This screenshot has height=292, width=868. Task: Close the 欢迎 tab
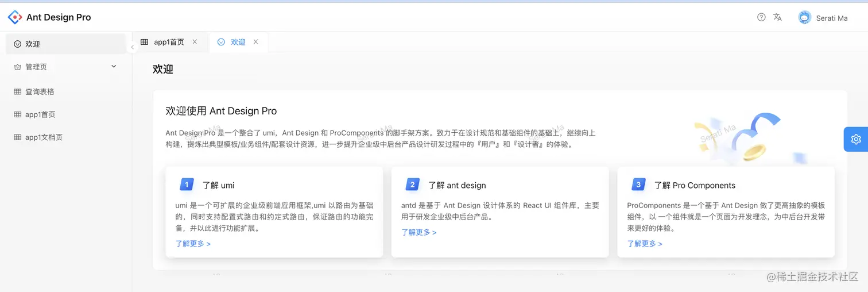[x=256, y=42]
